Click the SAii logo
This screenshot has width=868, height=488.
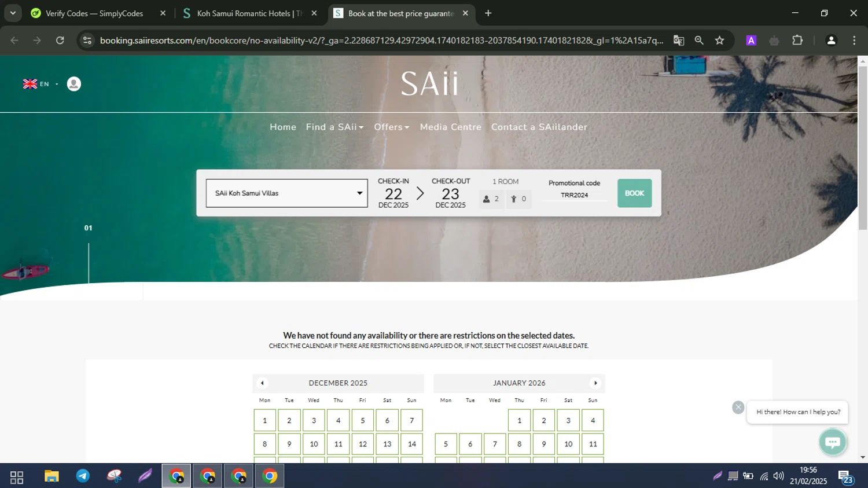(x=429, y=84)
